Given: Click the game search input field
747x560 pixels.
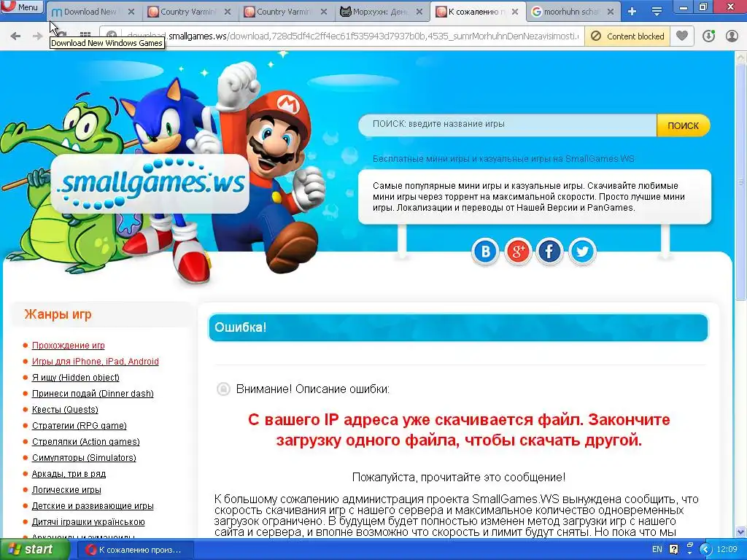Looking at the screenshot, I should [x=508, y=125].
